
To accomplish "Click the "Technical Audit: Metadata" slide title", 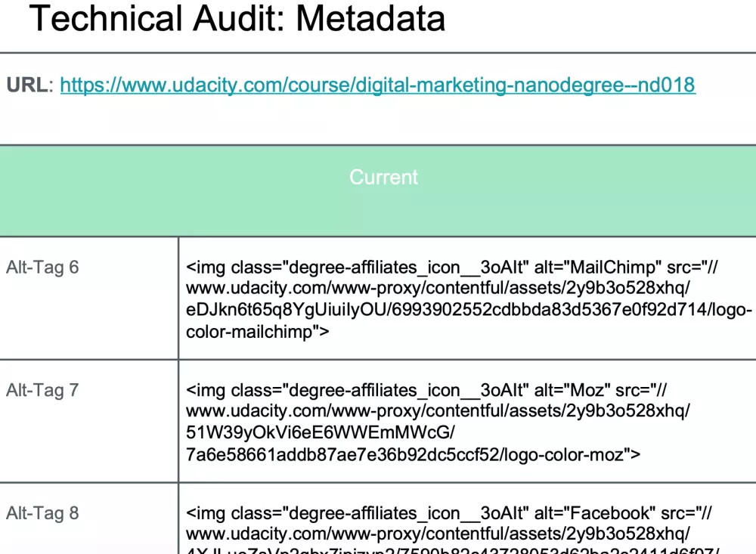I will point(237,18).
